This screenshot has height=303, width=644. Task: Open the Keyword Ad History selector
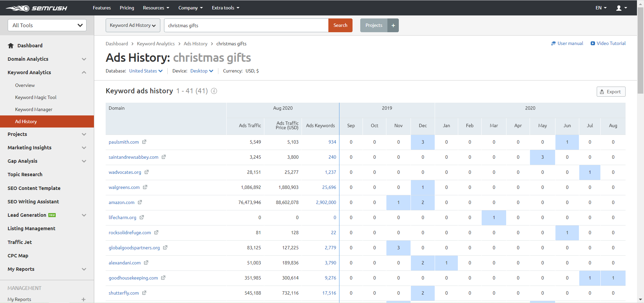click(133, 26)
